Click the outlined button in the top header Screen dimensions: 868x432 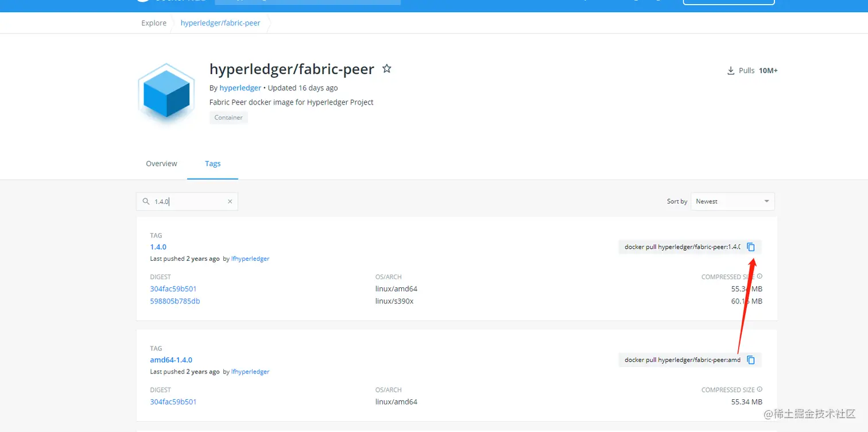728,2
